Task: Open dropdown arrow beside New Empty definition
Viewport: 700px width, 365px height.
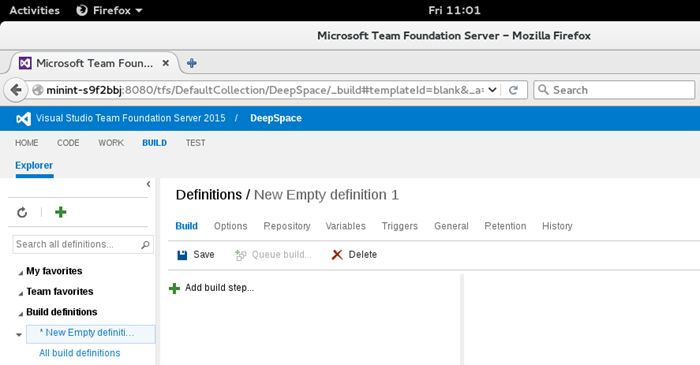Action: (x=19, y=334)
